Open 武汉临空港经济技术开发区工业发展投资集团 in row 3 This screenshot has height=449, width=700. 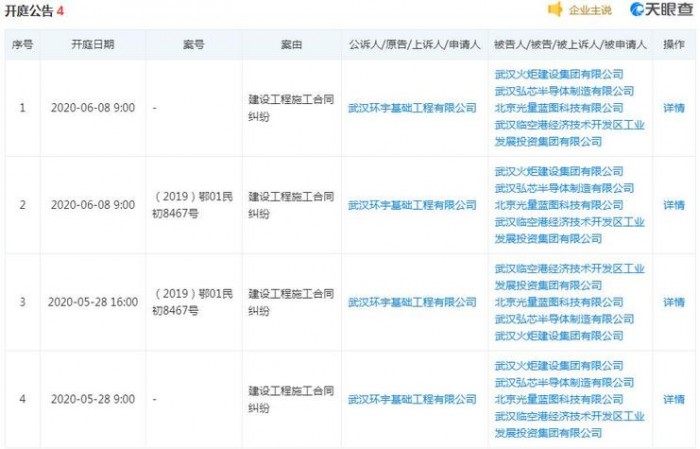pyautogui.click(x=570, y=277)
